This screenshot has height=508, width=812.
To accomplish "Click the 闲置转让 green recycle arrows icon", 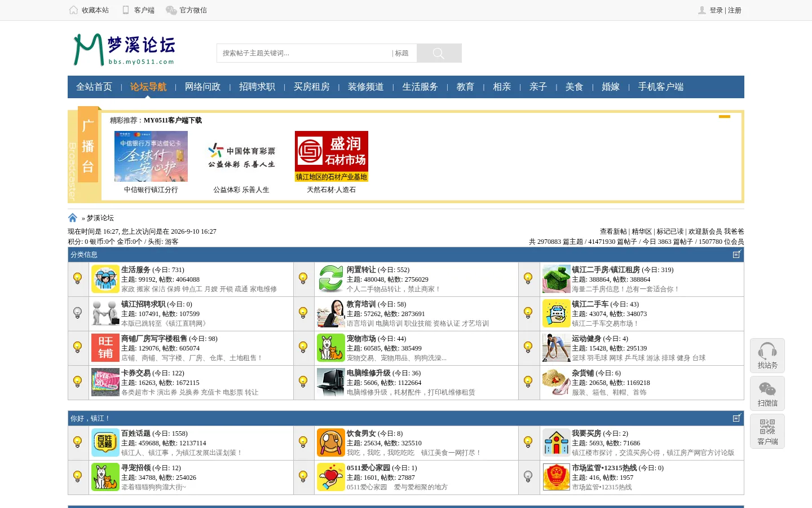I will coord(330,279).
